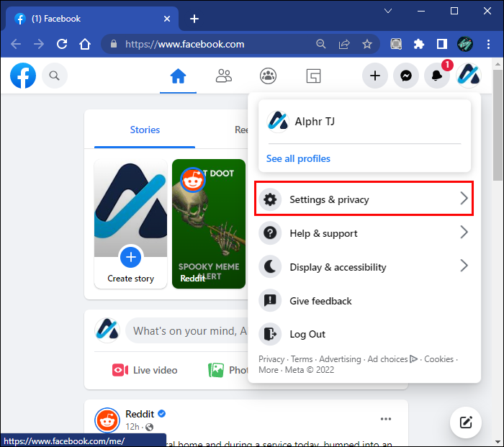Click the browser home button
The height and width of the screenshot is (447, 504).
point(85,44)
